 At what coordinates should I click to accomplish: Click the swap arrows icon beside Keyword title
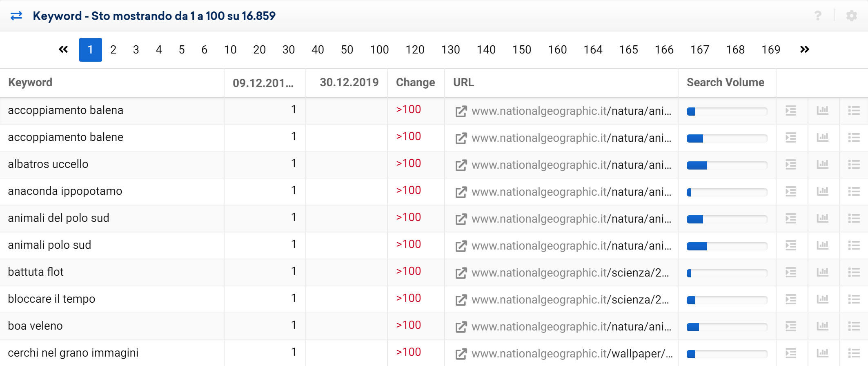pyautogui.click(x=16, y=16)
